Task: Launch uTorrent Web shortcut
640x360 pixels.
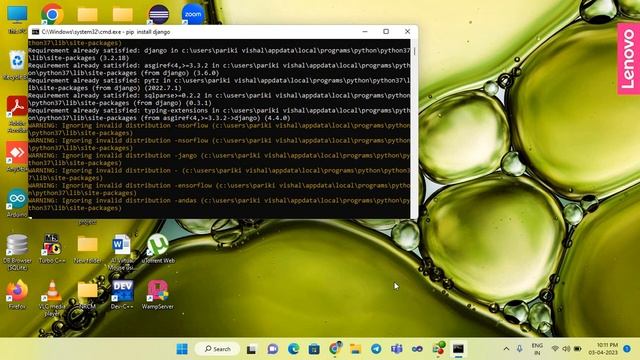Action: (x=158, y=249)
